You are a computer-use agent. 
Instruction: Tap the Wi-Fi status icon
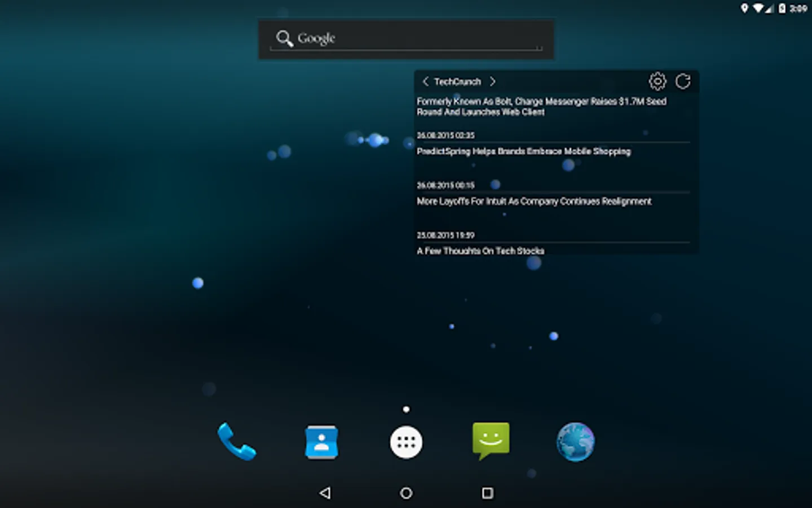coord(758,8)
